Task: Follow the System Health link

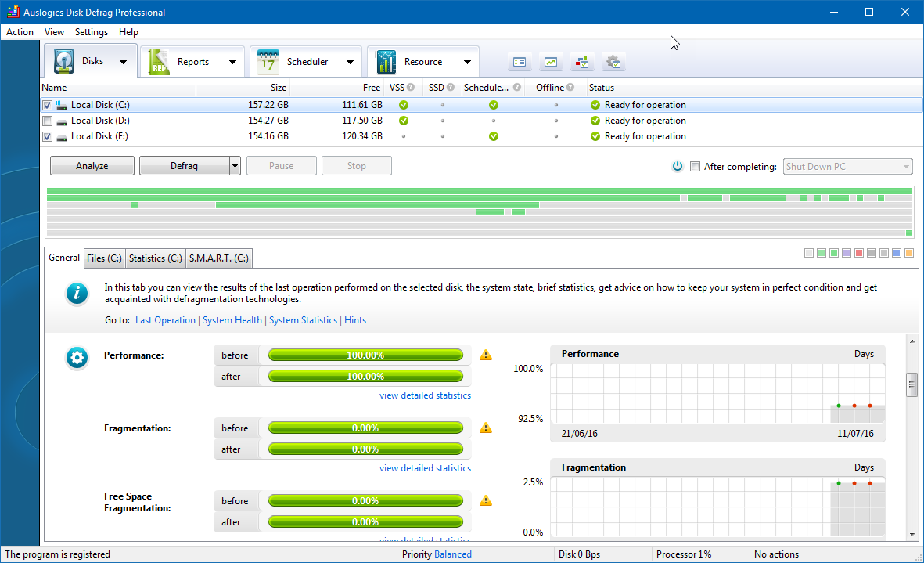Action: pyautogui.click(x=232, y=320)
